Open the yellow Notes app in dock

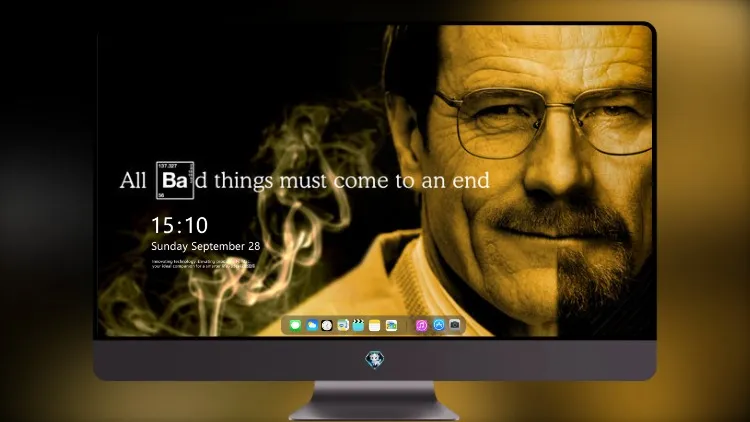(375, 325)
